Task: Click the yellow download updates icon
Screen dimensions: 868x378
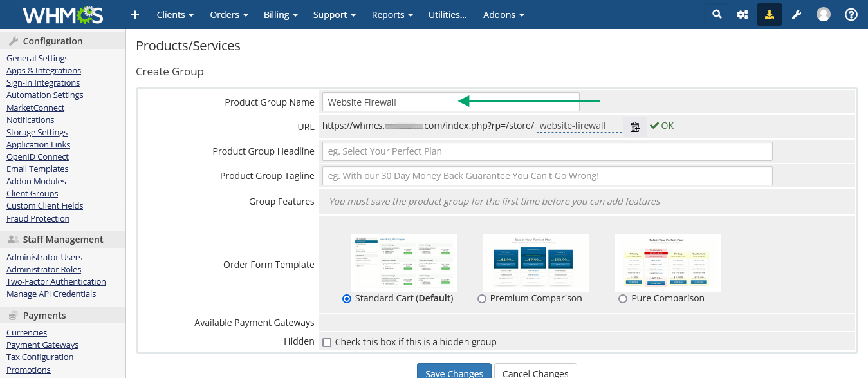Action: [x=770, y=14]
